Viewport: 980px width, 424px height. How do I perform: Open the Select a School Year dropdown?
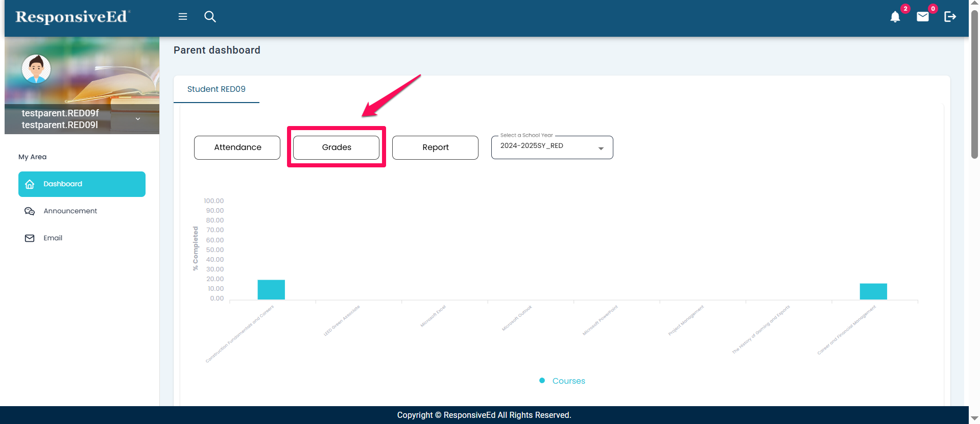pos(552,147)
